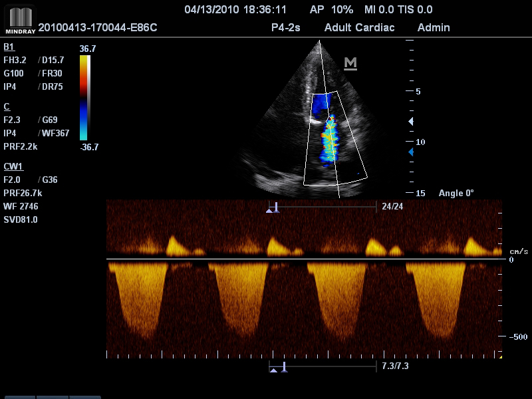Open the CW1 parameter group
532x399 pixels.
pos(12,166)
